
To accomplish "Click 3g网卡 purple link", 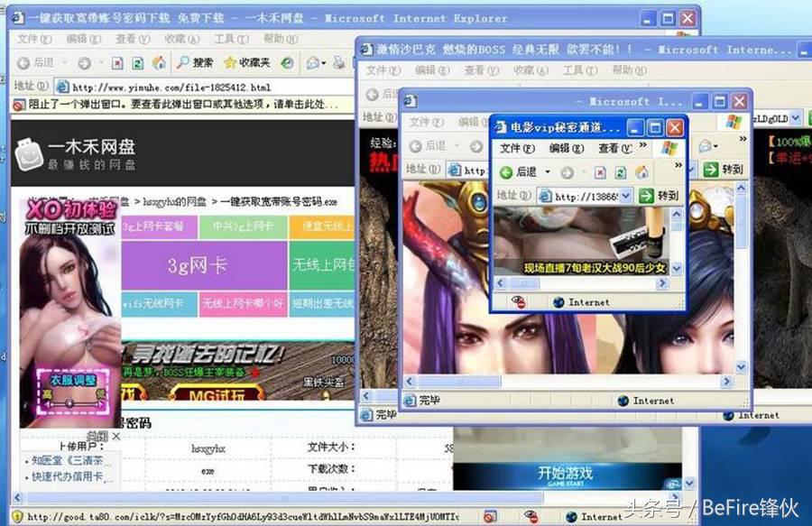I will [204, 265].
